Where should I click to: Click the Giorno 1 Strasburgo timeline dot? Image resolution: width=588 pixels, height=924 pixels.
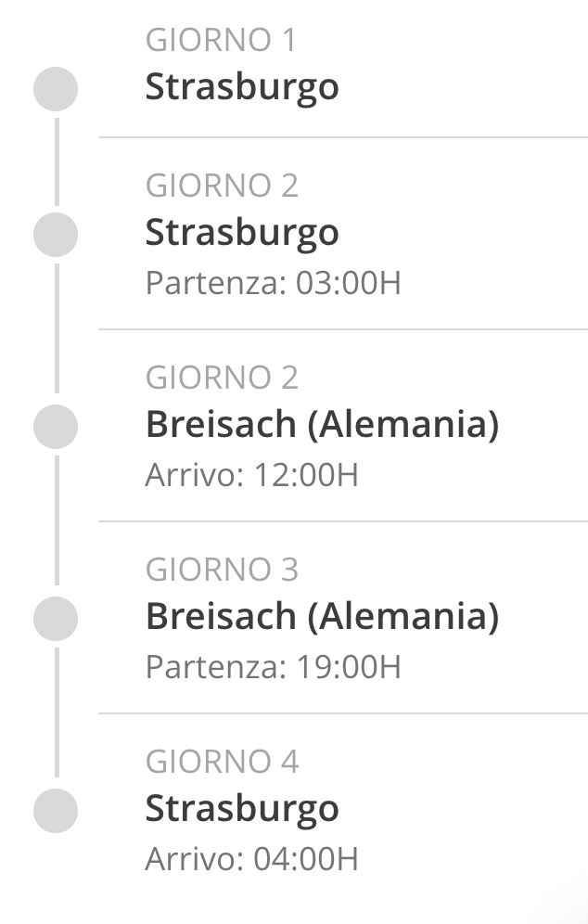pos(56,89)
